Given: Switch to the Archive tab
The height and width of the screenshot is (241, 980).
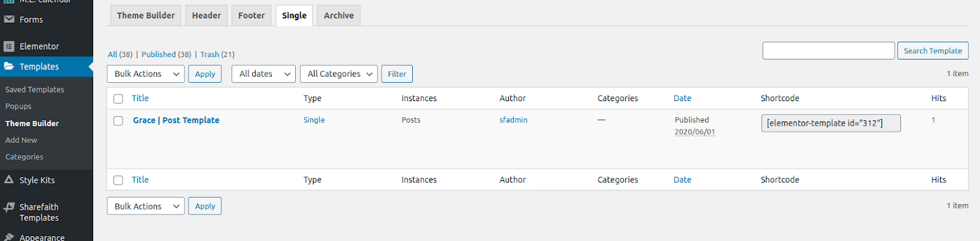Looking at the screenshot, I should pos(339,15).
